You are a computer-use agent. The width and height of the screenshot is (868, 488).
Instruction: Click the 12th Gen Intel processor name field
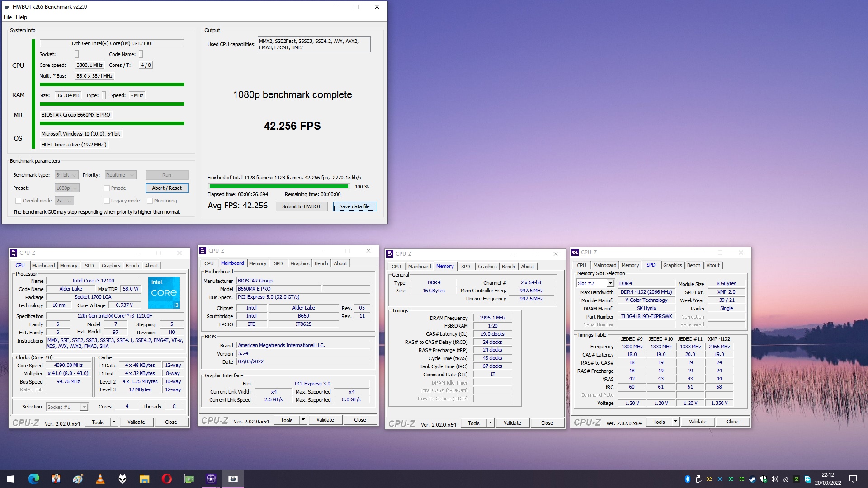click(x=112, y=43)
